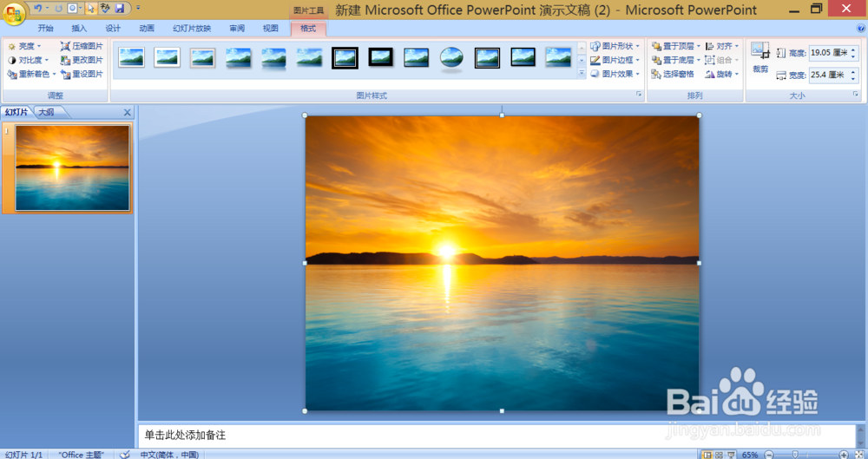Open the 图片形状 picture shape dropdown
The image size is (868, 459).
click(x=615, y=46)
